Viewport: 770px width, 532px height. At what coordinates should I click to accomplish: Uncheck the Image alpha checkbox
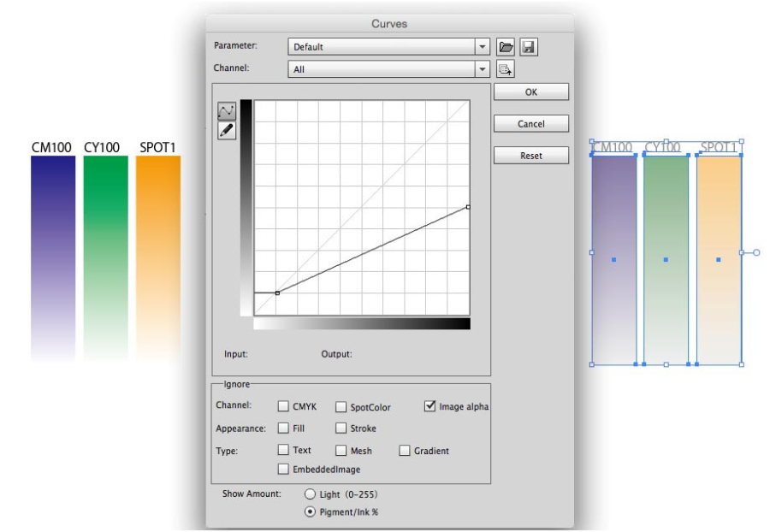coord(430,406)
